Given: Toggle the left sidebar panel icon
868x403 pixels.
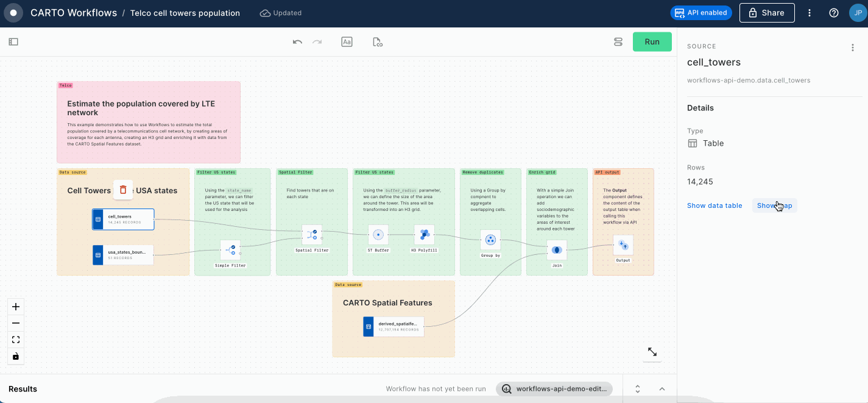Looking at the screenshot, I should click(x=13, y=42).
